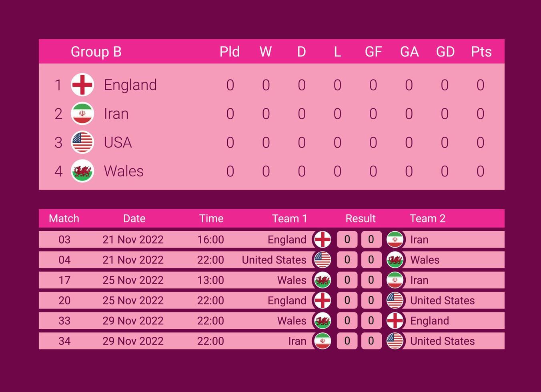
Task: Click the 13:00 time in match 17
Action: (x=210, y=280)
